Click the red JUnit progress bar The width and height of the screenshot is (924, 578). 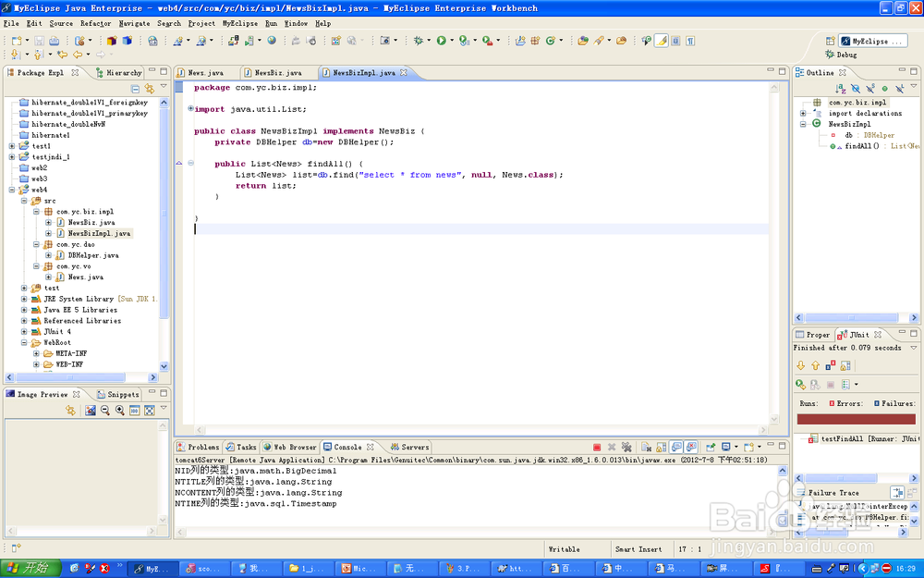point(857,419)
